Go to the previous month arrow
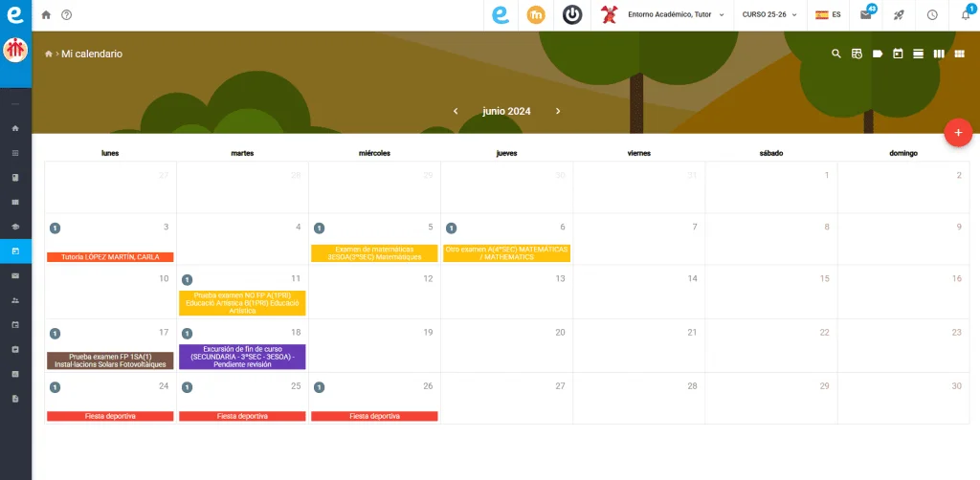The image size is (980, 480). point(456,111)
